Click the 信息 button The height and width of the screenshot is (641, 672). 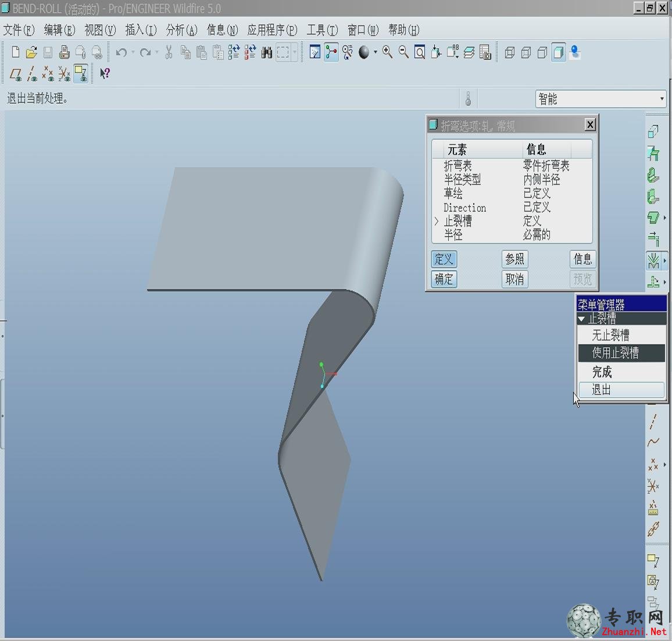(583, 259)
